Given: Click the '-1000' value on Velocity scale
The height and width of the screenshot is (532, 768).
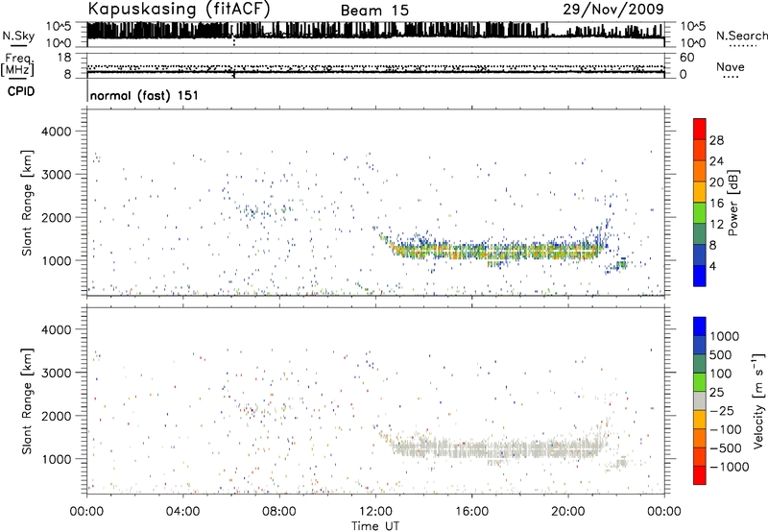Looking at the screenshot, I should 730,467.
